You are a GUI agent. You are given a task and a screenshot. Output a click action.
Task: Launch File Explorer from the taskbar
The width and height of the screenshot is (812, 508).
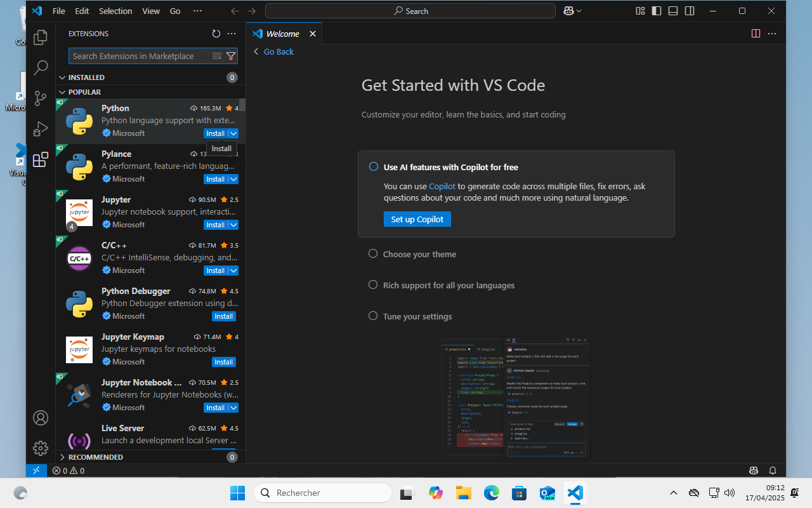pyautogui.click(x=464, y=493)
